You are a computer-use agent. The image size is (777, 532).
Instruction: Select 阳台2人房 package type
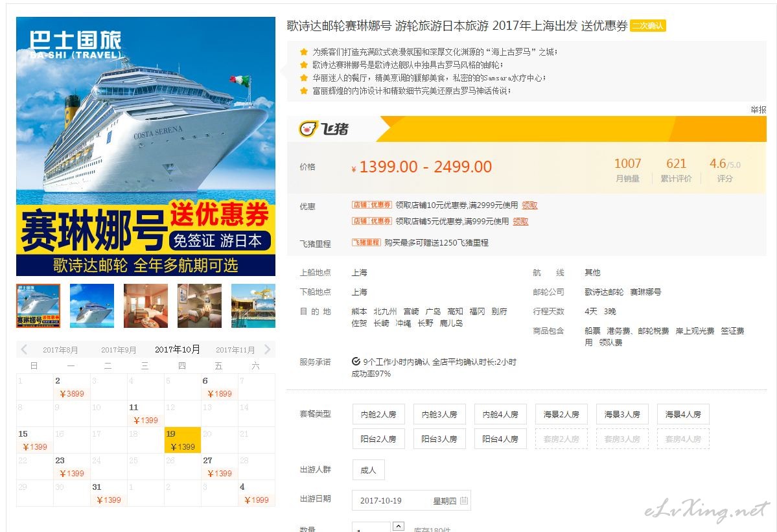coord(378,439)
